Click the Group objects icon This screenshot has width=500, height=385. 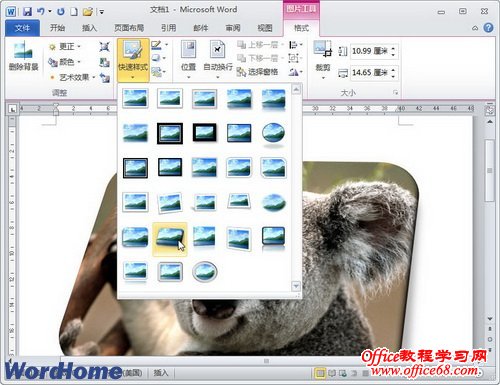point(293,58)
